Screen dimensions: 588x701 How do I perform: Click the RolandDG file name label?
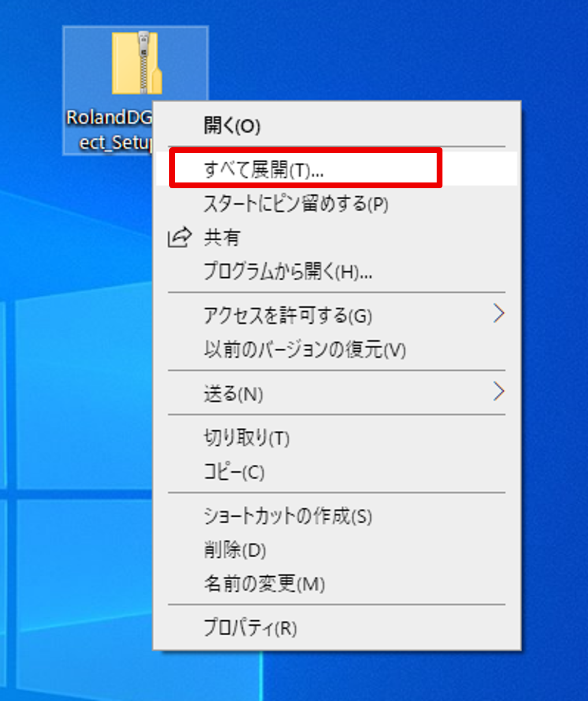coord(109,130)
